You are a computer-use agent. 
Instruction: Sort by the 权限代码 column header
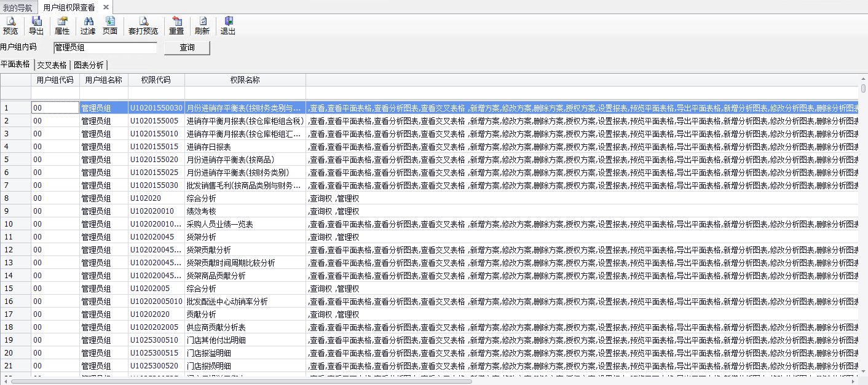click(156, 80)
